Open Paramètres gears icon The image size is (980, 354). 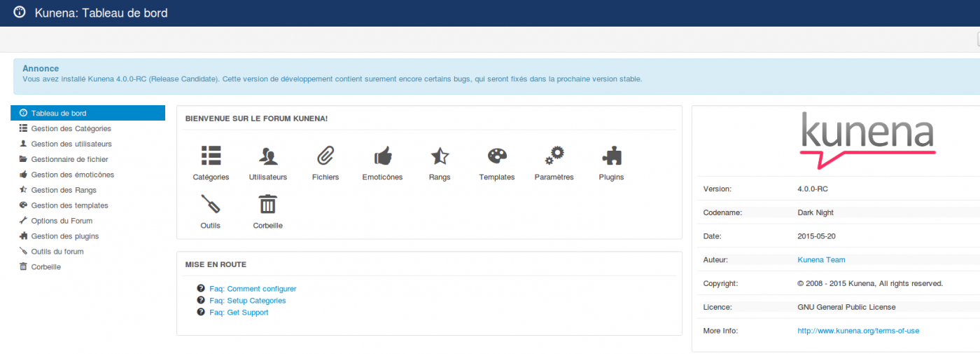[x=554, y=156]
